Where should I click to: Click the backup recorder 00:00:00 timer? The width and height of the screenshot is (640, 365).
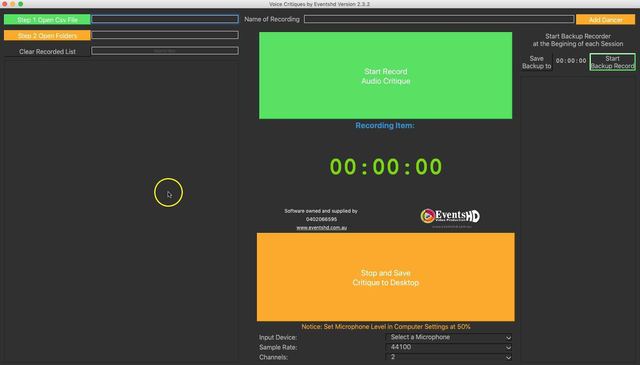[x=571, y=61]
